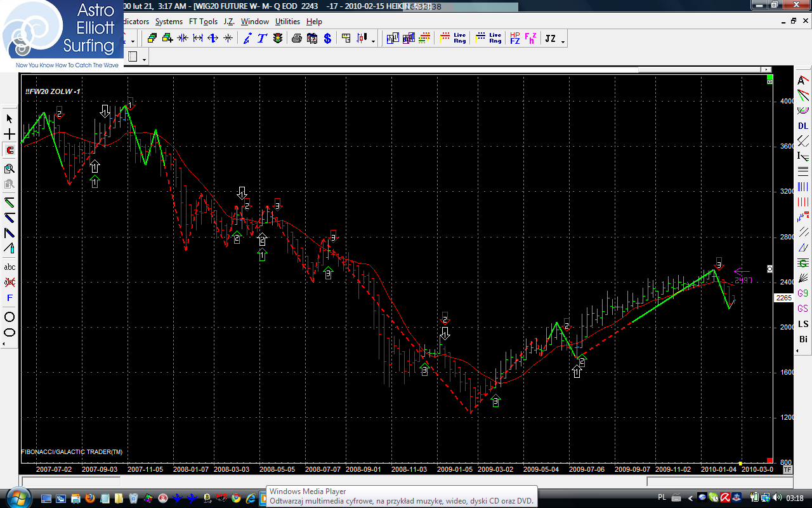Click the DL button in right toolbar

(x=803, y=125)
